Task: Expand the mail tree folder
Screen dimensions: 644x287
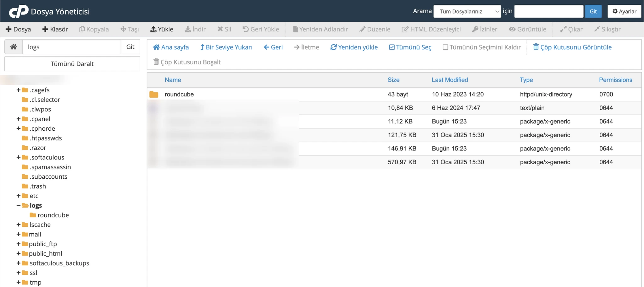Action: pyautogui.click(x=19, y=234)
